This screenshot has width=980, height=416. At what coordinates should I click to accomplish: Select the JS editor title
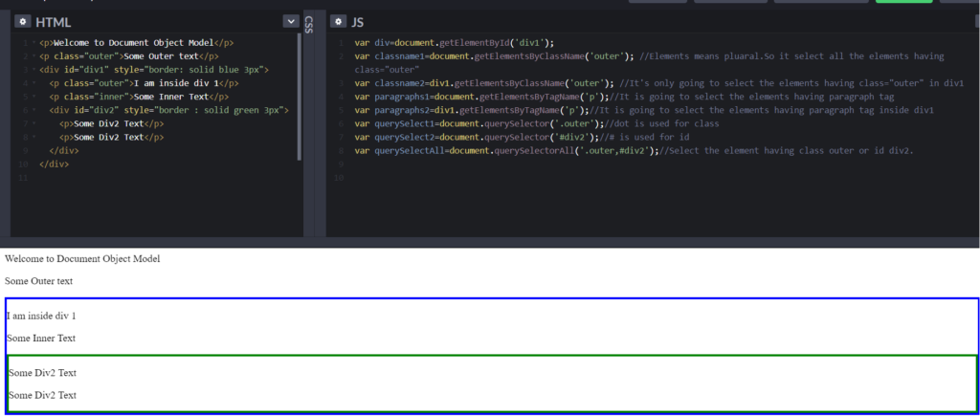pyautogui.click(x=358, y=23)
